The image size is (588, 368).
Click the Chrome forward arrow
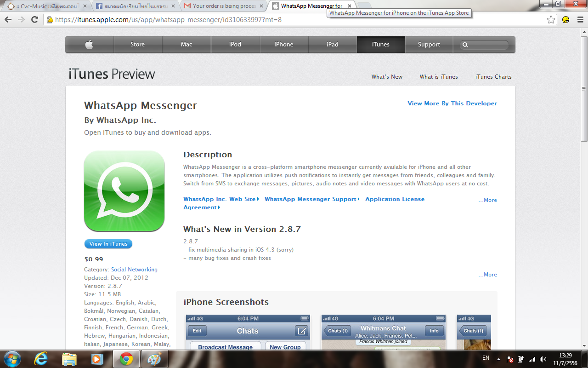21,19
